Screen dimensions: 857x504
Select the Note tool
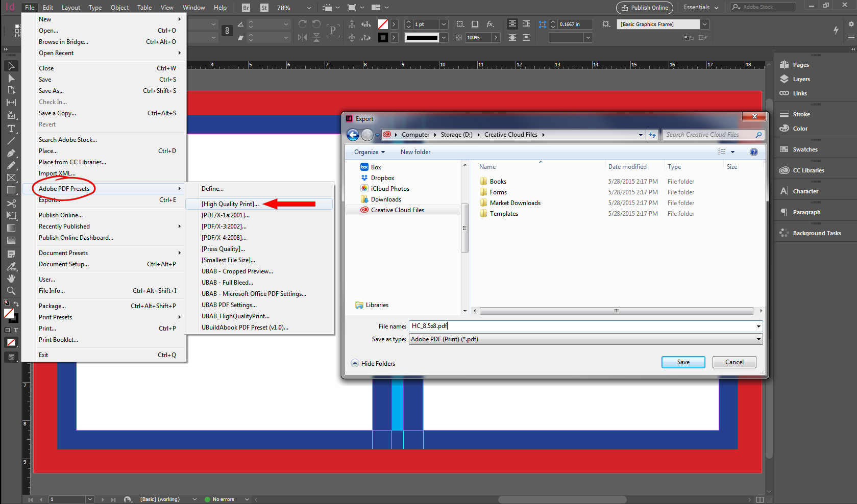pos(11,254)
